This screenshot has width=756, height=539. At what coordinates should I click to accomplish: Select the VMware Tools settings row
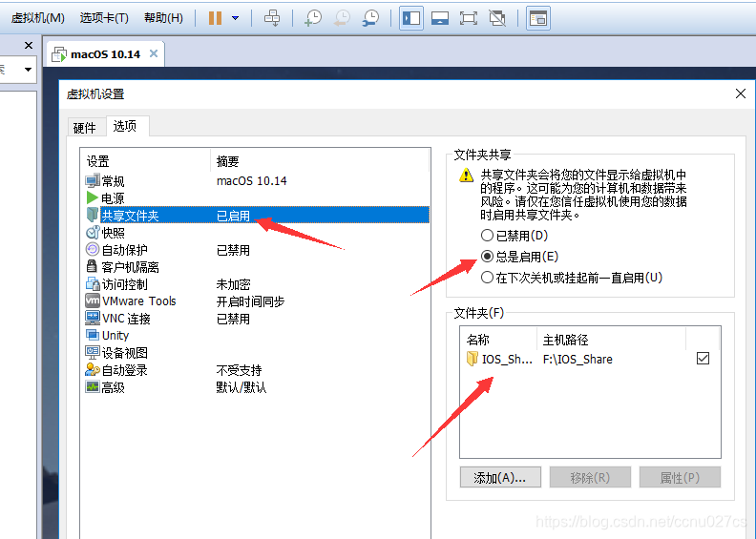click(256, 301)
